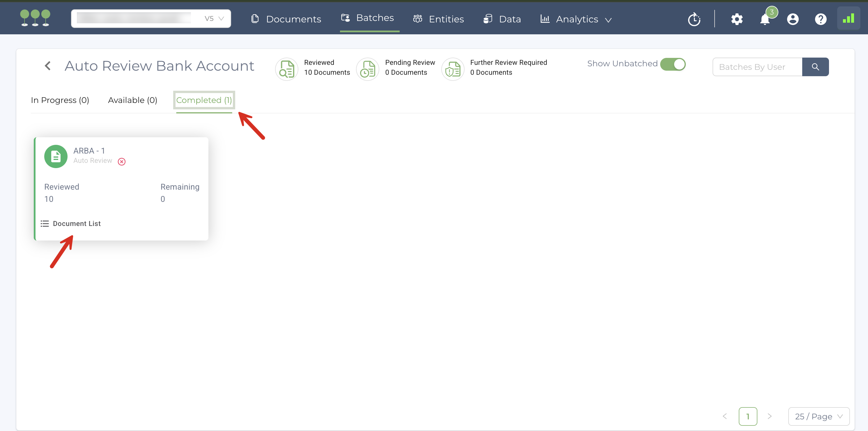Open the settings gear icon
The height and width of the screenshot is (431, 868).
click(737, 19)
